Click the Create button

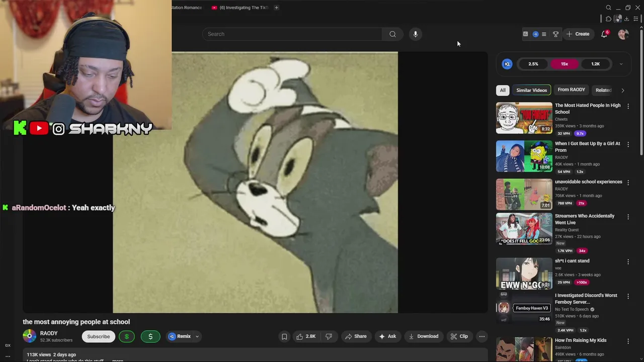578,34
